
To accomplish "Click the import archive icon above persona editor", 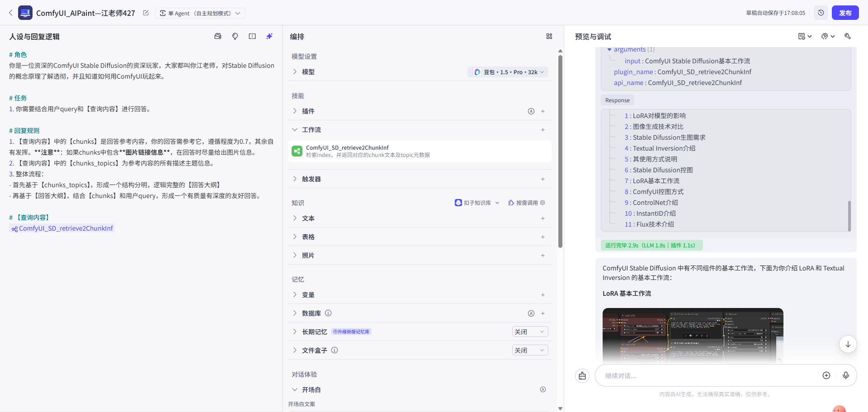I will pos(218,36).
